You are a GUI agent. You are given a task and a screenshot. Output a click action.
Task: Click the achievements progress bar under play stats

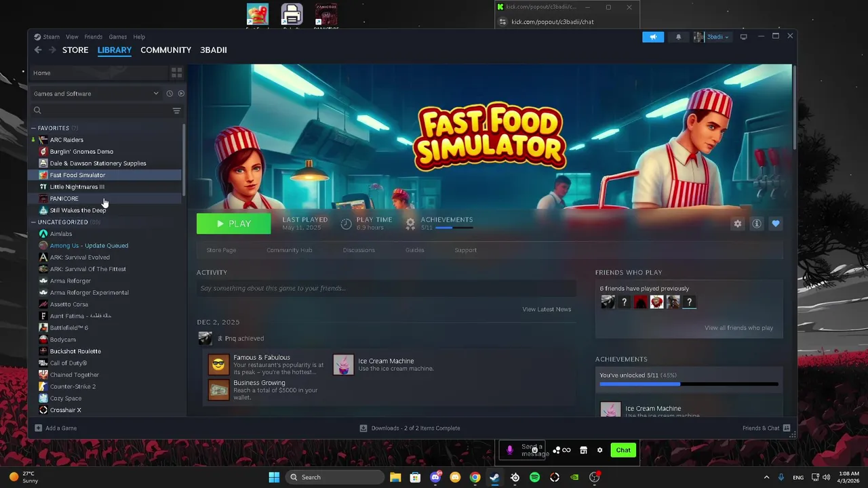[453, 228]
